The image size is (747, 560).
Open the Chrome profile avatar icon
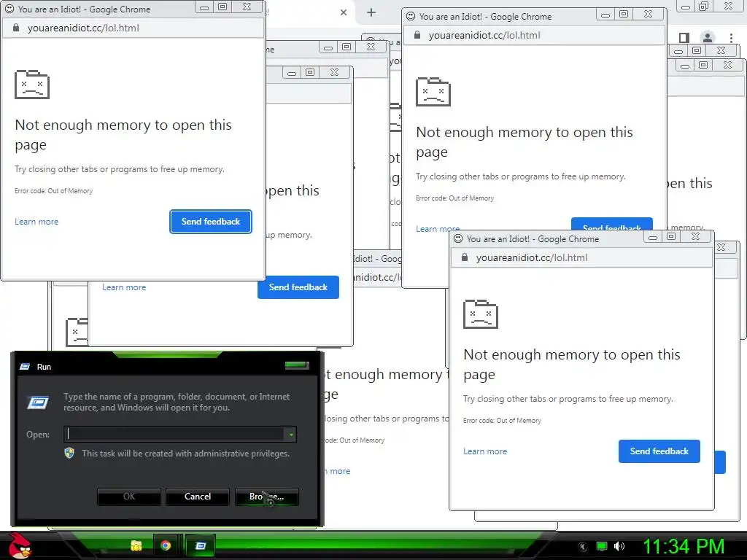pos(708,38)
